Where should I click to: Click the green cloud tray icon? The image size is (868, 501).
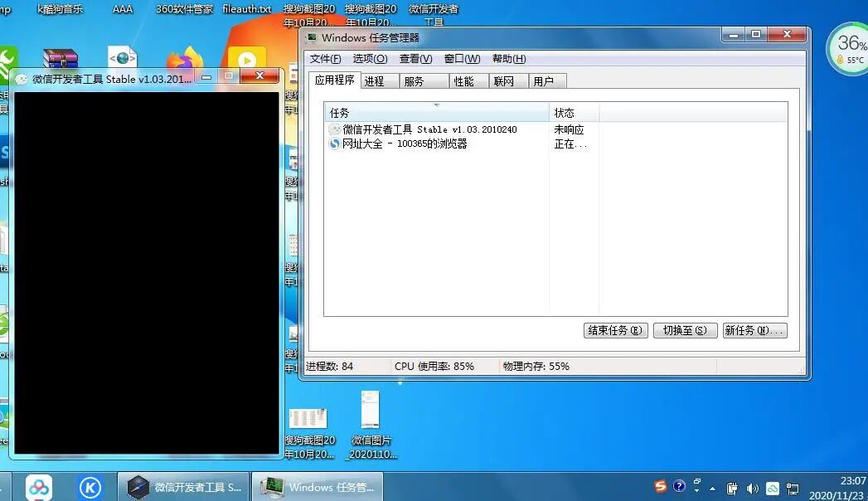pos(772,489)
